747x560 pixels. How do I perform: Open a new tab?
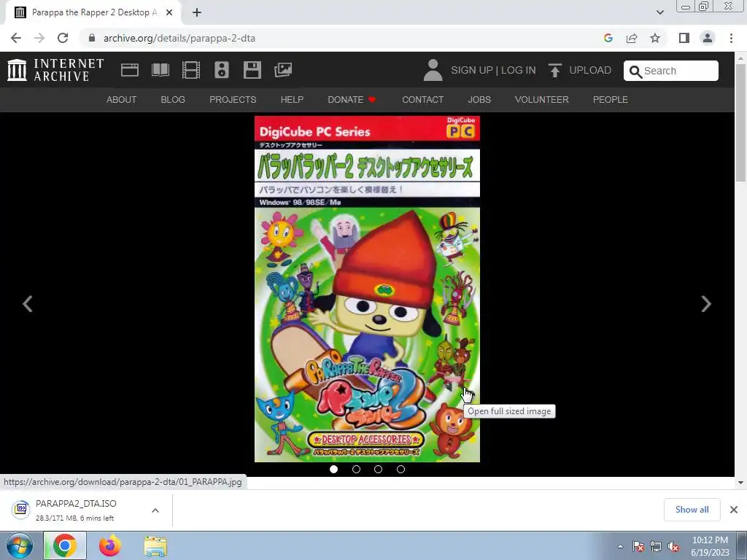(x=197, y=12)
